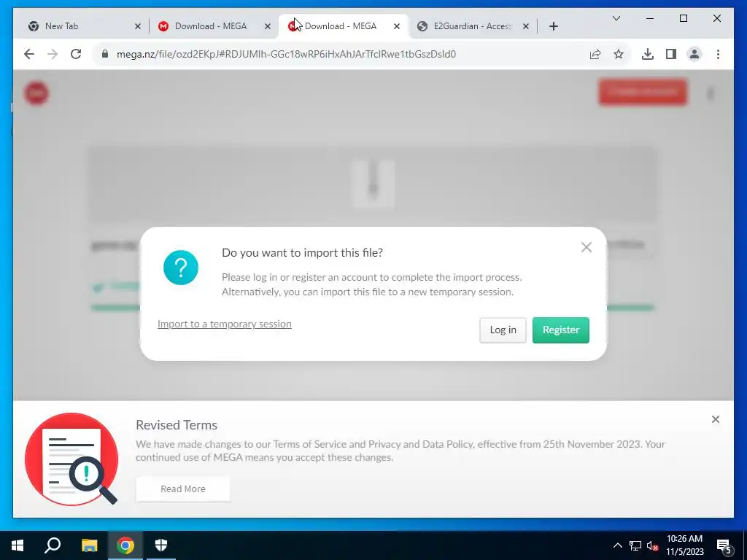Click the address bar URL

[286, 54]
